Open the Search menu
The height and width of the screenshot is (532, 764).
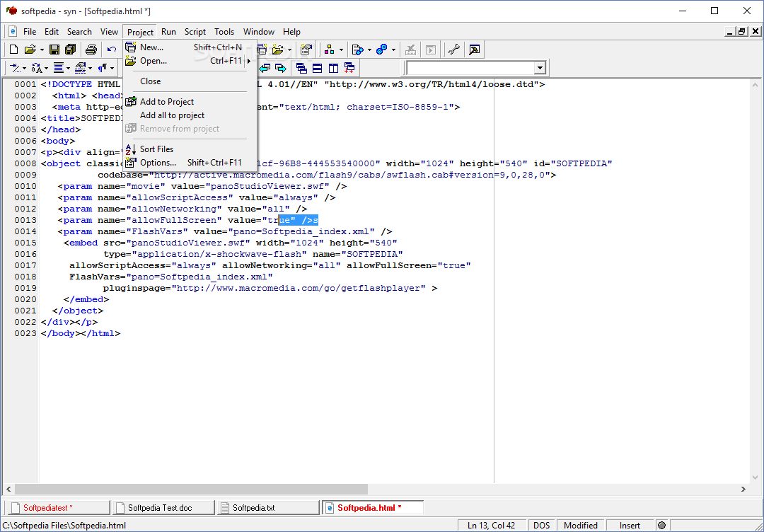coord(79,32)
